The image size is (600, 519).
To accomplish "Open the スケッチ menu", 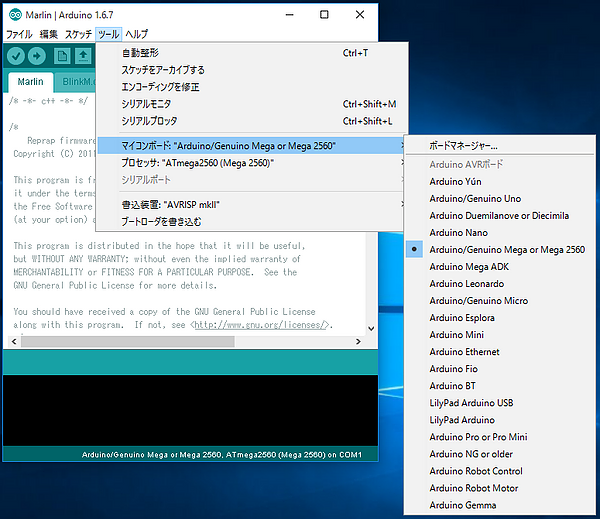I will (78, 34).
